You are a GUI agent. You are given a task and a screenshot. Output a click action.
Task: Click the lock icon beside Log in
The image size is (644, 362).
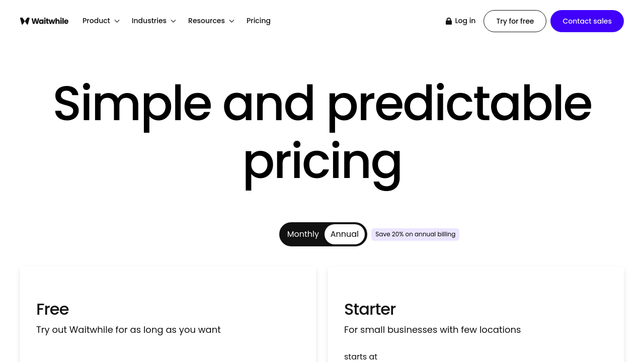pyautogui.click(x=449, y=21)
